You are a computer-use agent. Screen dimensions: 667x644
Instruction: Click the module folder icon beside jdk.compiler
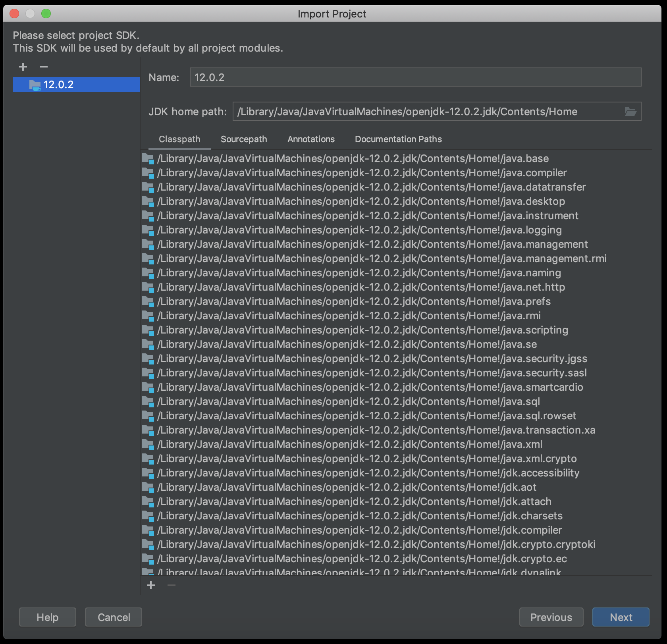[x=148, y=530]
